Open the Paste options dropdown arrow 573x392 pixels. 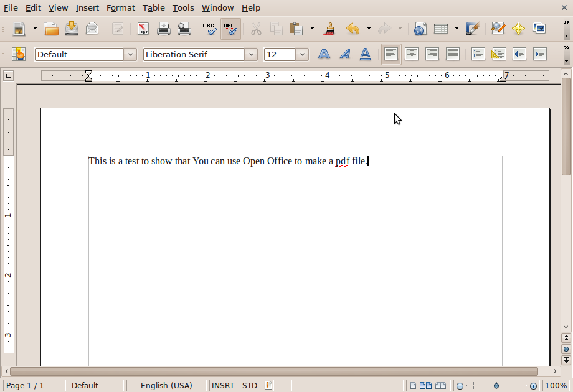point(312,29)
